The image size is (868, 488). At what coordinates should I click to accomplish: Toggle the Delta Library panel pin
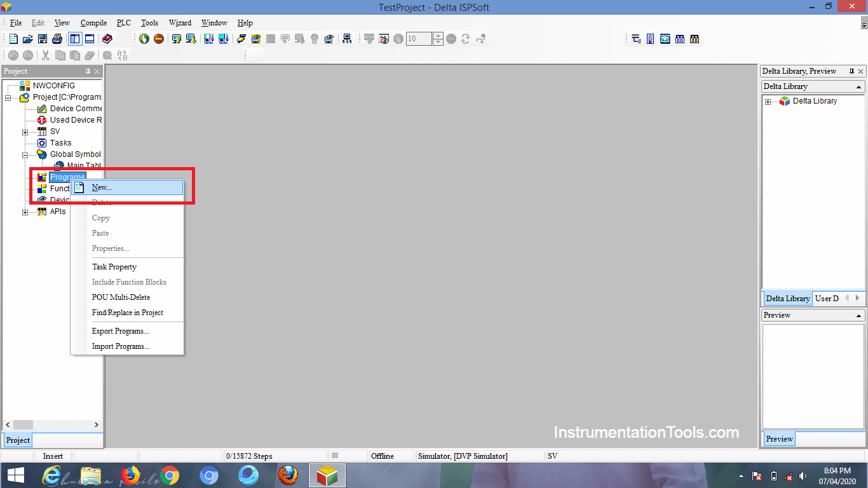[851, 71]
